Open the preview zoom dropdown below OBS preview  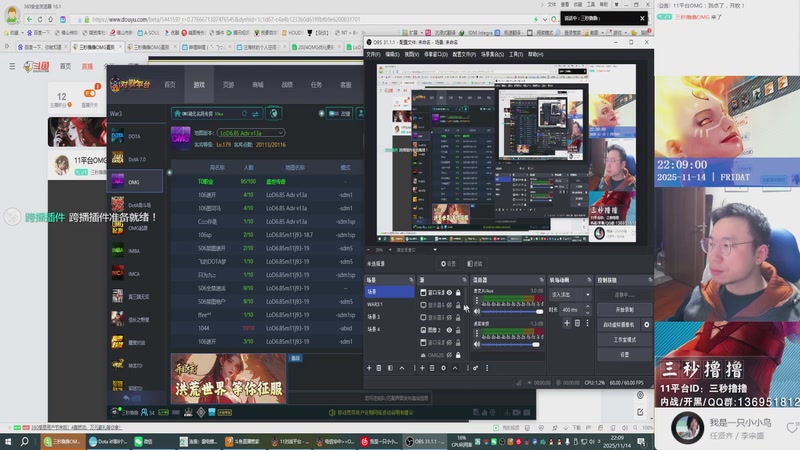click(435, 250)
